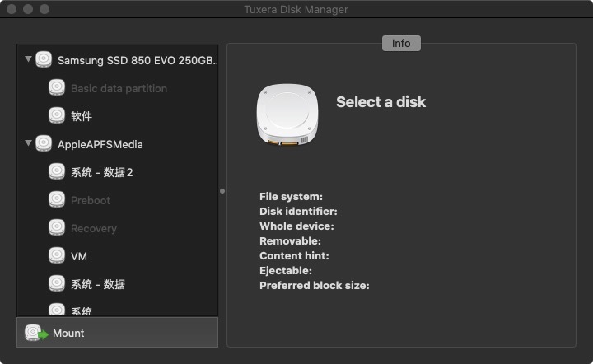Click the AppleAPFSMedia disk icon
This screenshot has height=364, width=593.
coord(43,144)
